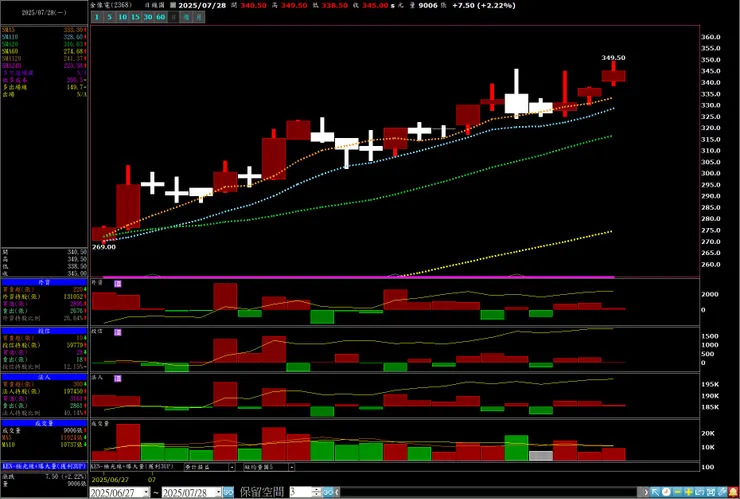
Task: Select the arrow cursor tool icon
Action: (655, 492)
